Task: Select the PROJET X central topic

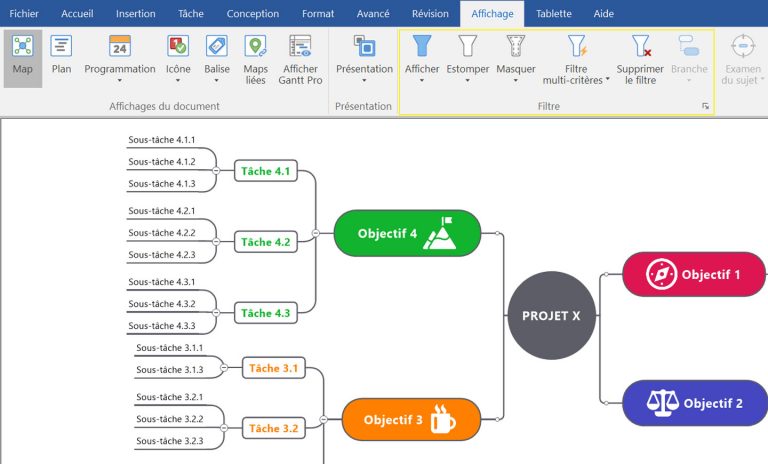Action: 551,315
